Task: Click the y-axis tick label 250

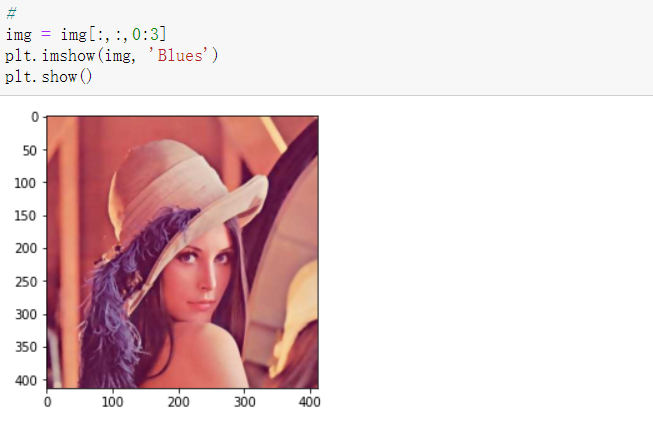Action: (25, 282)
